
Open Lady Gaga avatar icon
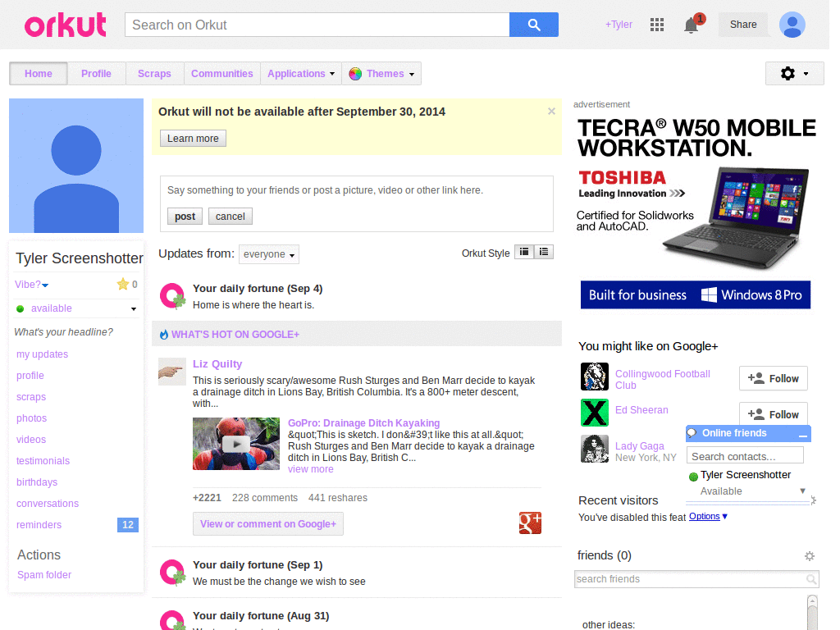tap(594, 449)
